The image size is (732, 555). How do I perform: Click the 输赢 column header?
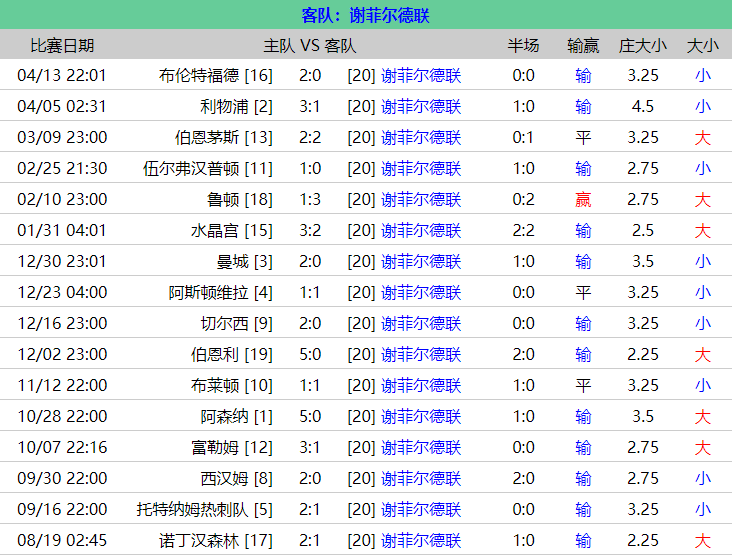tap(583, 45)
